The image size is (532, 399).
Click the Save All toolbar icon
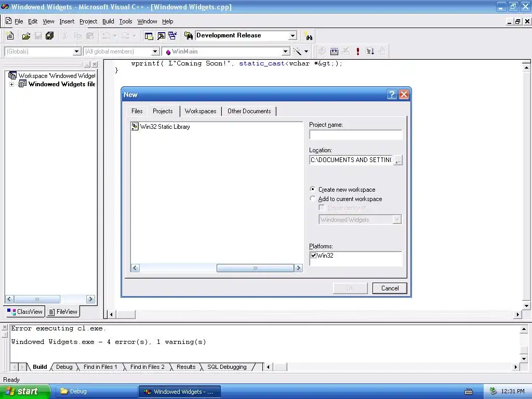click(x=49, y=36)
